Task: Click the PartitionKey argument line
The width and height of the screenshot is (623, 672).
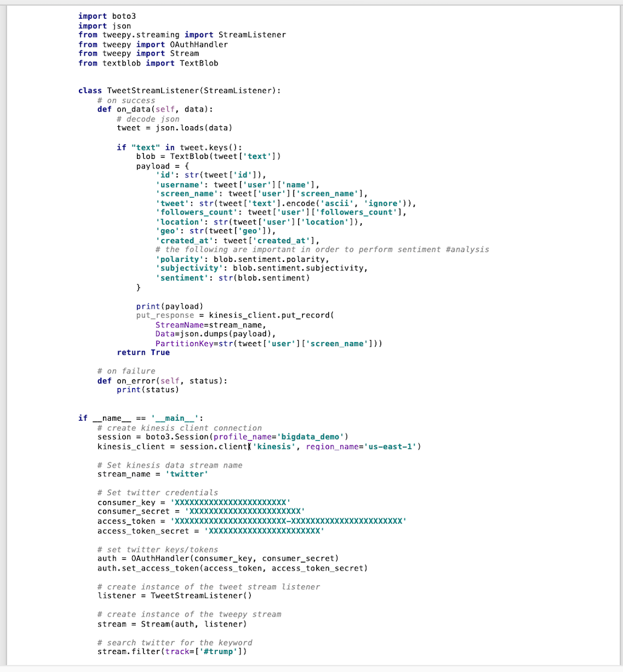Action: (x=269, y=344)
